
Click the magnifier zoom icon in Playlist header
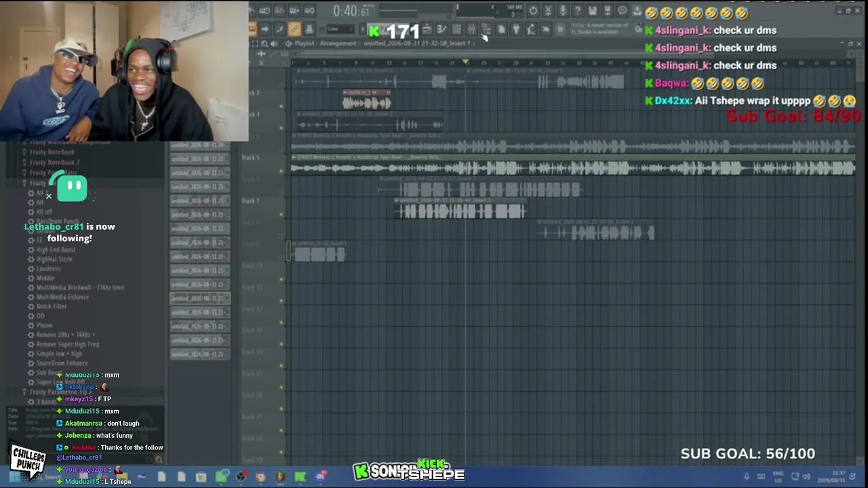pyautogui.click(x=264, y=43)
